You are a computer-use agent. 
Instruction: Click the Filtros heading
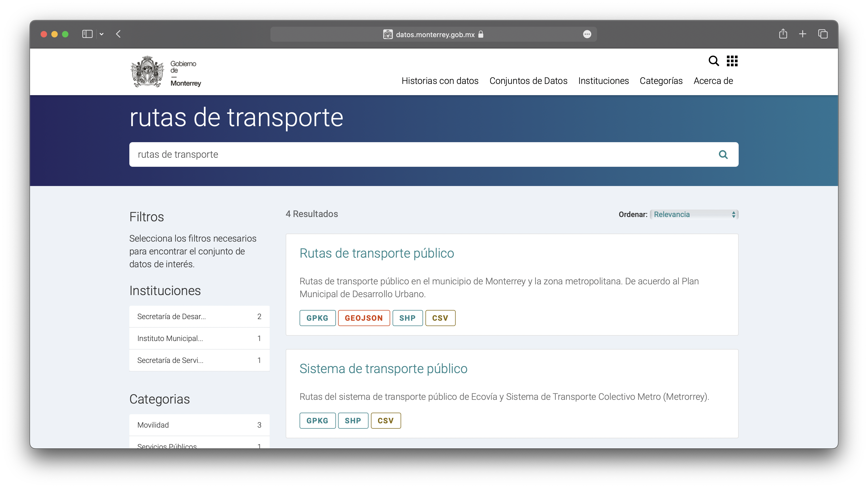(146, 217)
